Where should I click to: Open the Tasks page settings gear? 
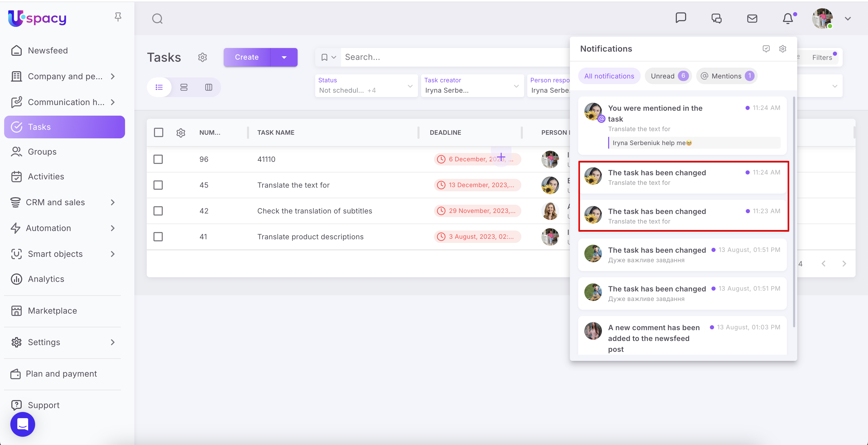point(202,58)
